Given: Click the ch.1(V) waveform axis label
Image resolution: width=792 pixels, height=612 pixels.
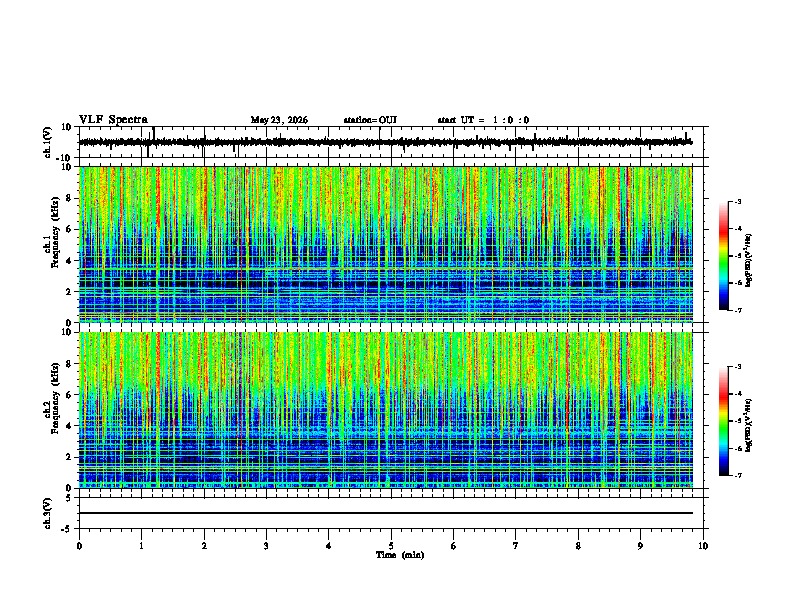Looking at the screenshot, I should tap(48, 142).
